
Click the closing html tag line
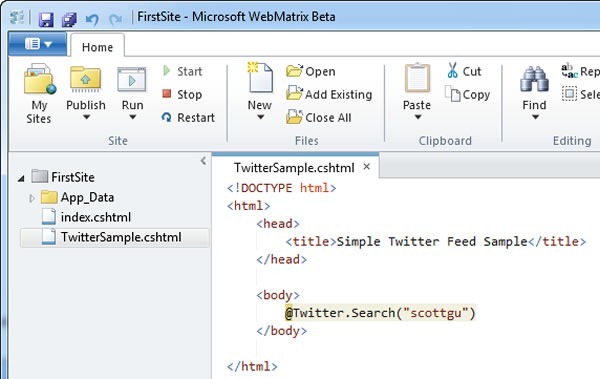pyautogui.click(x=252, y=366)
